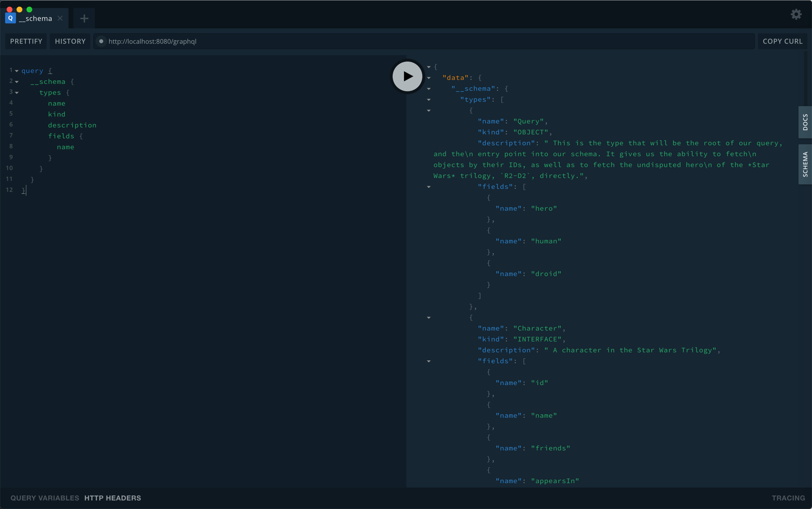Collapse the query block on line 1
Image resolution: width=812 pixels, height=509 pixels.
[17, 71]
